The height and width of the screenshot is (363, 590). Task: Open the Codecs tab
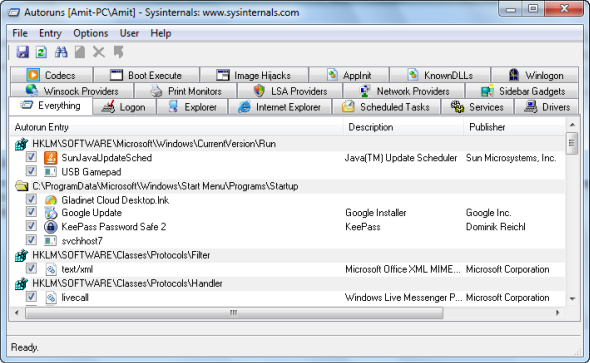pos(52,75)
